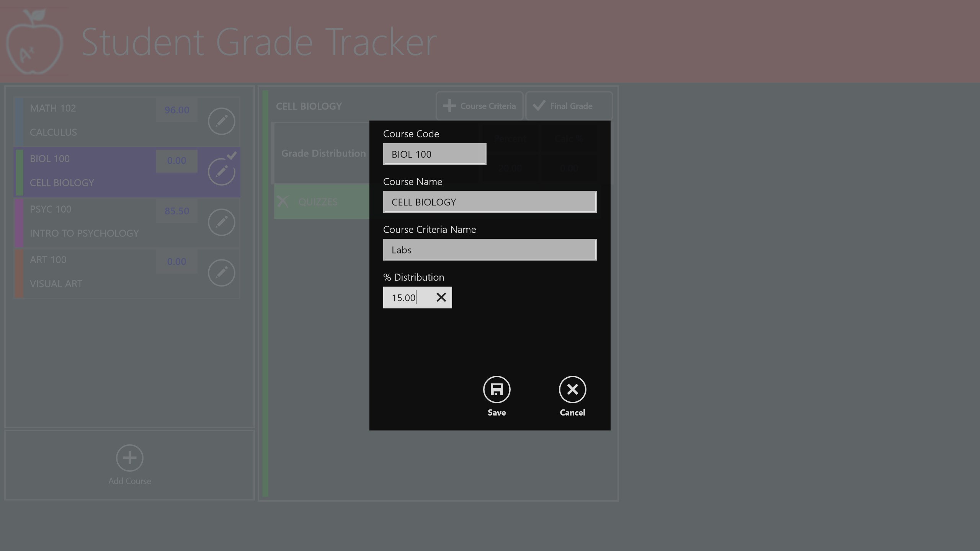
Task: Click the Cancel X circle icon
Action: [x=572, y=390]
